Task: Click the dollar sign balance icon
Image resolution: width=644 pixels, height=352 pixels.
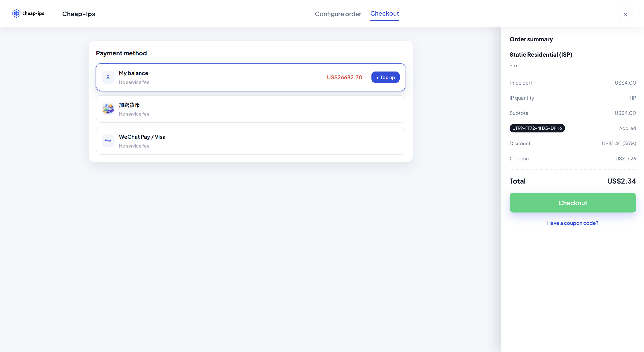Action: [x=108, y=77]
